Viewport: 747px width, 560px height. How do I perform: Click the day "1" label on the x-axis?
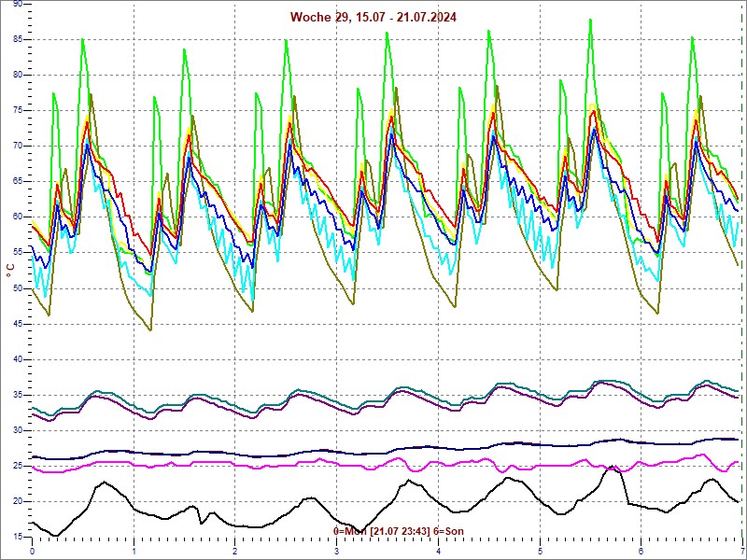[x=134, y=552]
